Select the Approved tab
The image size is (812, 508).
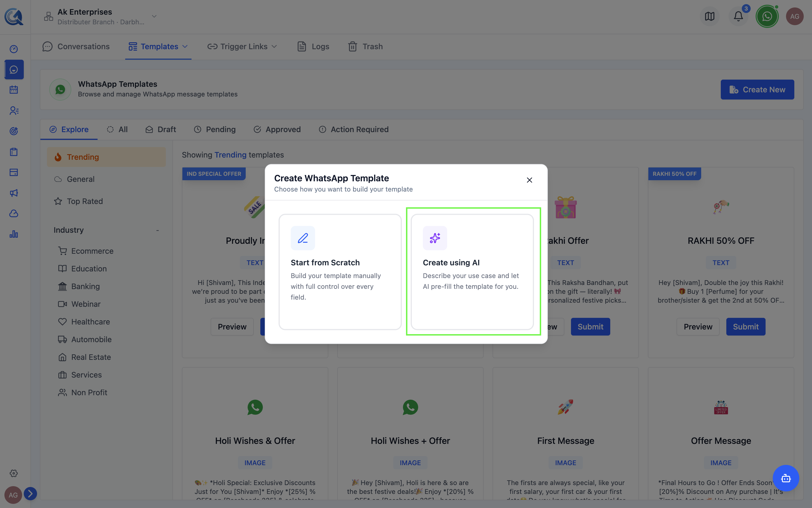pos(277,129)
